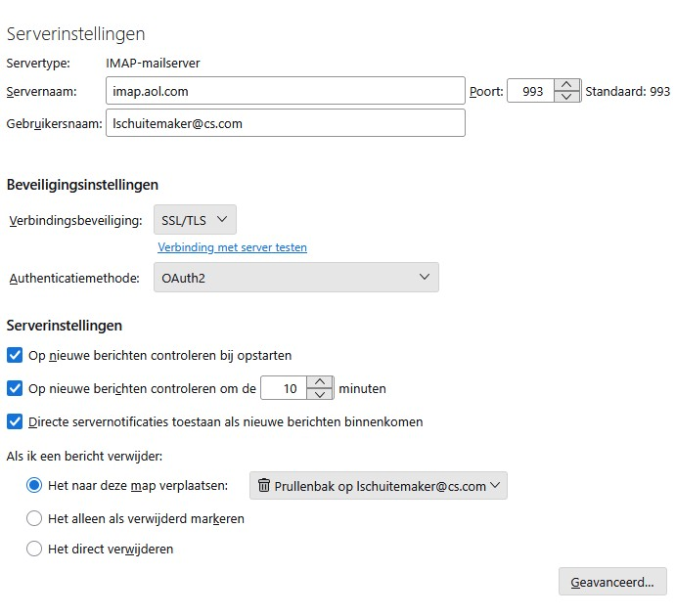Decrease the port number with down arrow
The width and height of the screenshot is (675, 616).
tap(567, 97)
